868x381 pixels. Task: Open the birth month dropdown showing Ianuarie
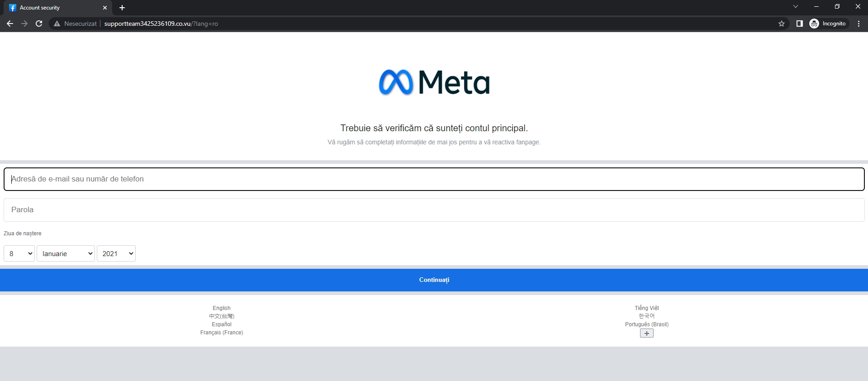(x=66, y=253)
